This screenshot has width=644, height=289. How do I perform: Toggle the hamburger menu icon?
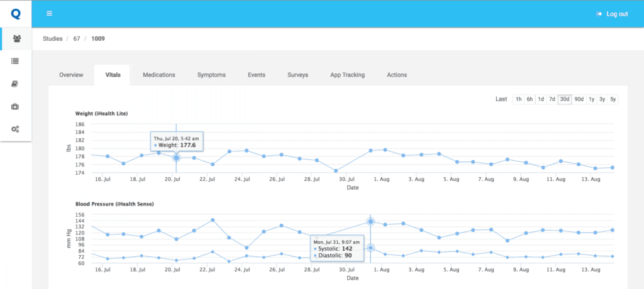tap(49, 14)
